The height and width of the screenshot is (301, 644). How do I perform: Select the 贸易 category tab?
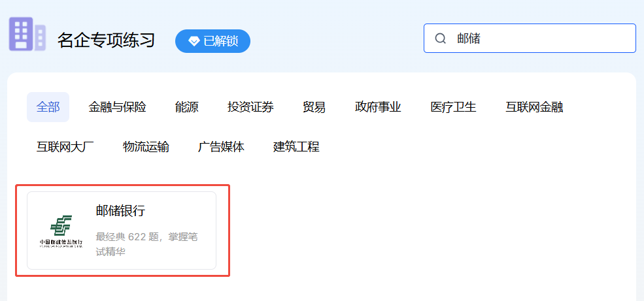click(x=314, y=108)
